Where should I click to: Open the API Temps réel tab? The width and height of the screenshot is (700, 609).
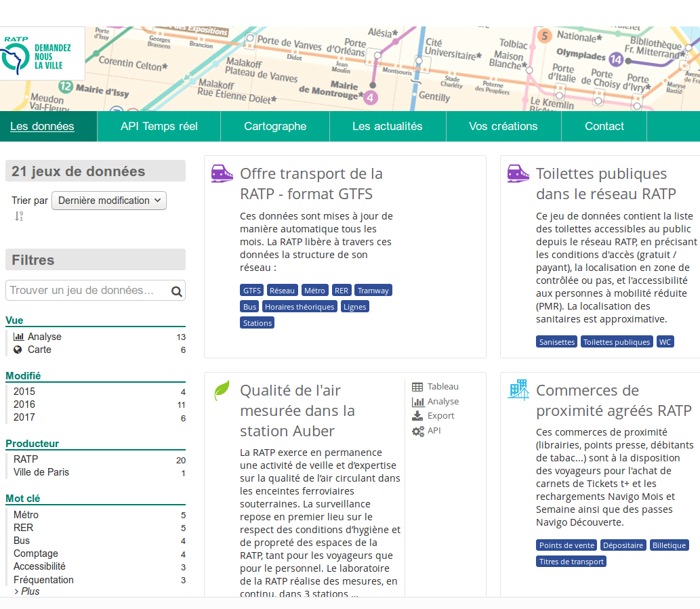pyautogui.click(x=159, y=126)
